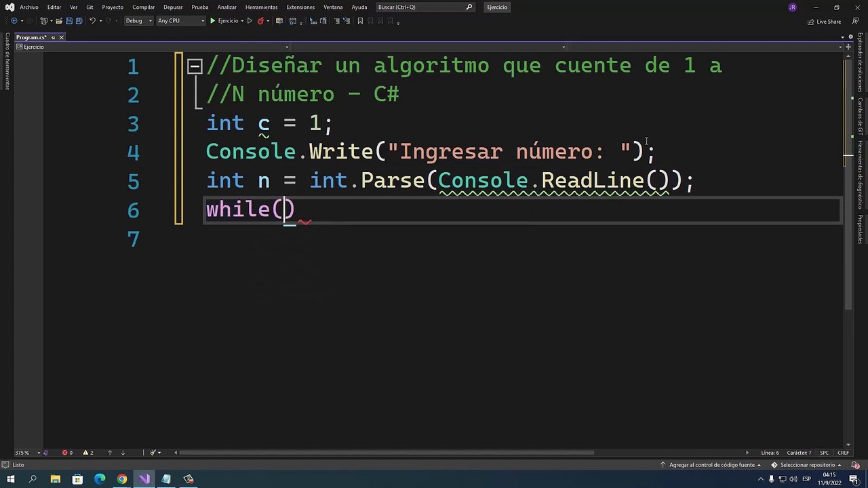The height and width of the screenshot is (488, 868).
Task: Open the Compilar menu
Action: click(x=144, y=7)
